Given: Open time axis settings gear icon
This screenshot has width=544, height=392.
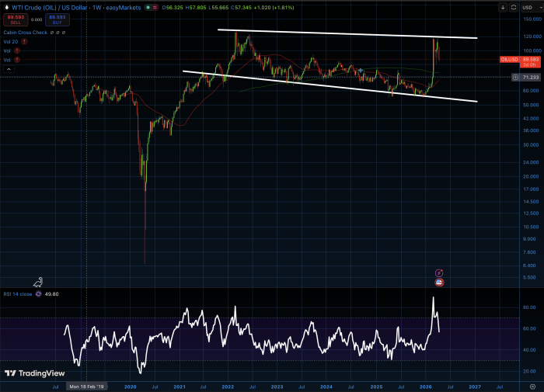Looking at the screenshot, I should 531,385.
